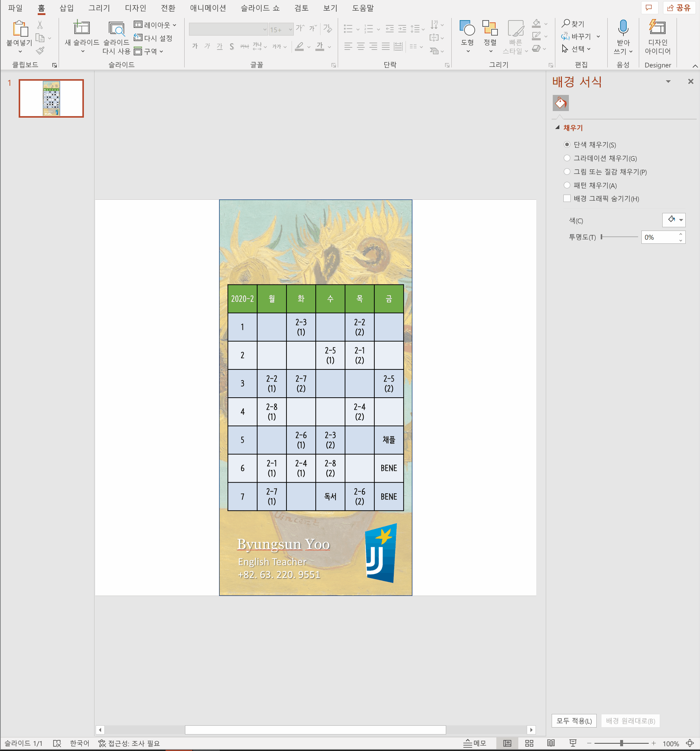700x751 pixels.
Task: Open the Slide Show (슬라이드 쇼) tab
Action: pyautogui.click(x=260, y=8)
